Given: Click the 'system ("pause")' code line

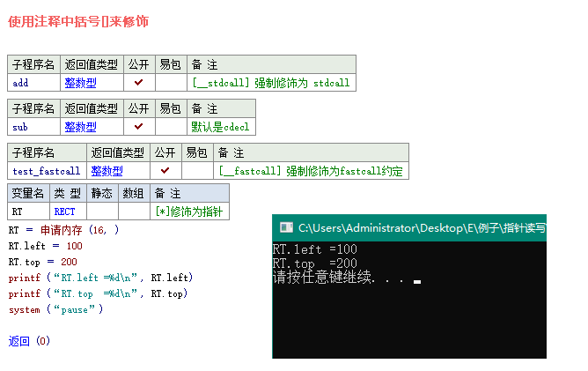Looking at the screenshot, I should pos(55,309).
